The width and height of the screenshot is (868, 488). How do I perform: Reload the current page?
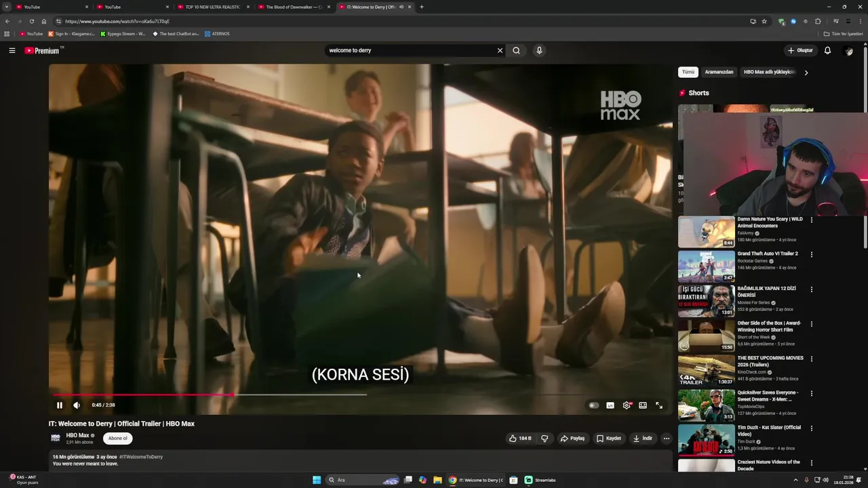pyautogui.click(x=31, y=21)
